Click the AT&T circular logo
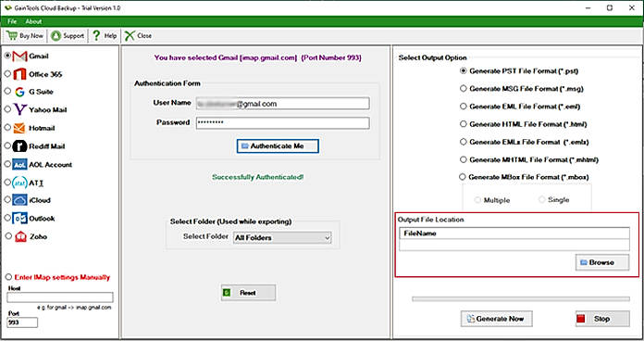 click(x=19, y=183)
